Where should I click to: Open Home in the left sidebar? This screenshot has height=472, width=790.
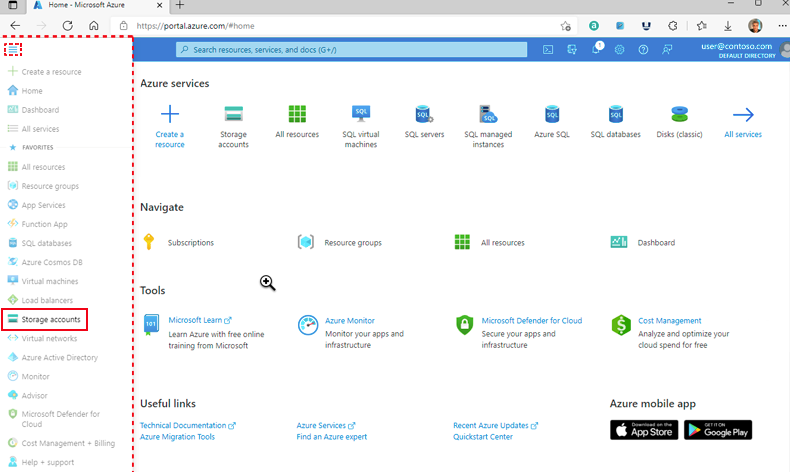click(25, 91)
